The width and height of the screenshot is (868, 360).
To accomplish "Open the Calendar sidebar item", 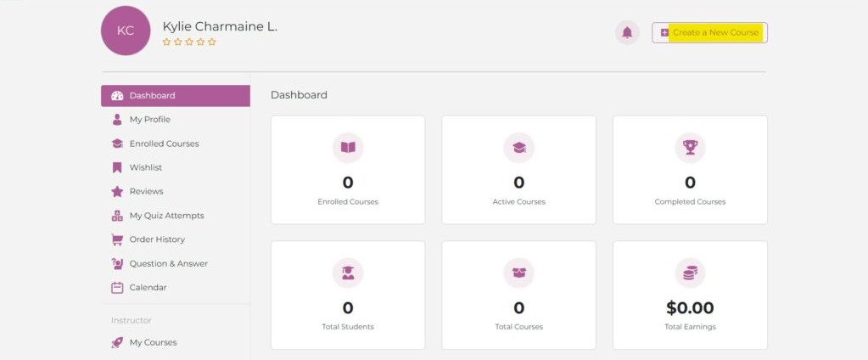I will (148, 287).
